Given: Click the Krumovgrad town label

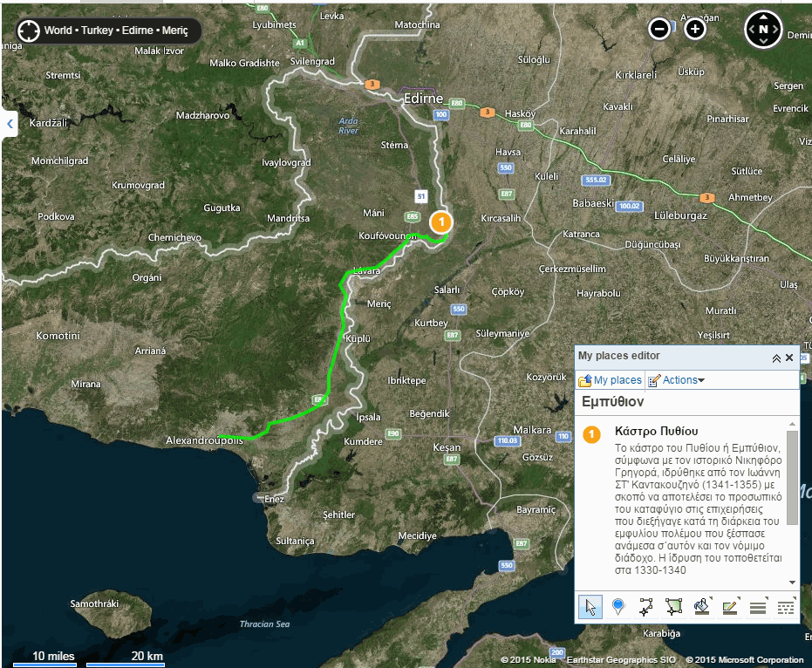Looking at the screenshot, I should [138, 185].
